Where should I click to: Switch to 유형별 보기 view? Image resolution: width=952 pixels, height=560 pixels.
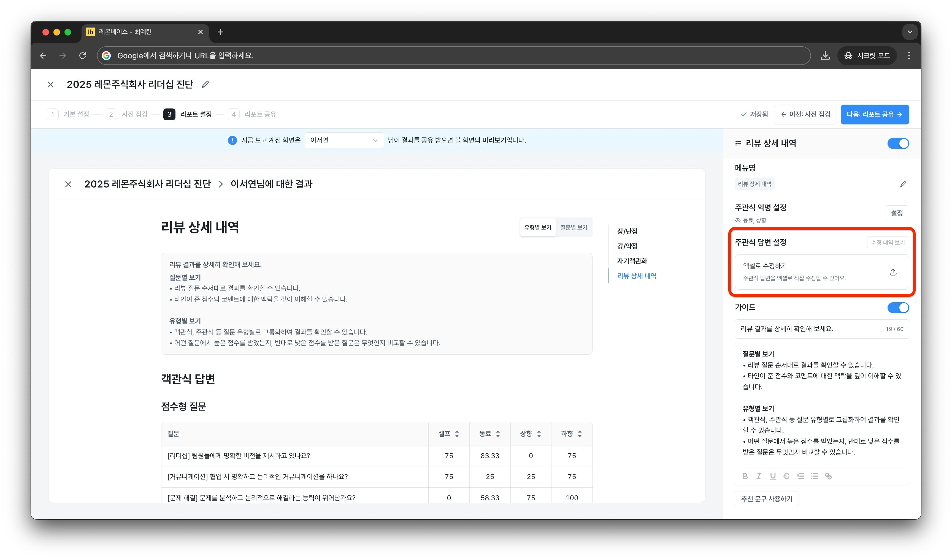click(538, 227)
